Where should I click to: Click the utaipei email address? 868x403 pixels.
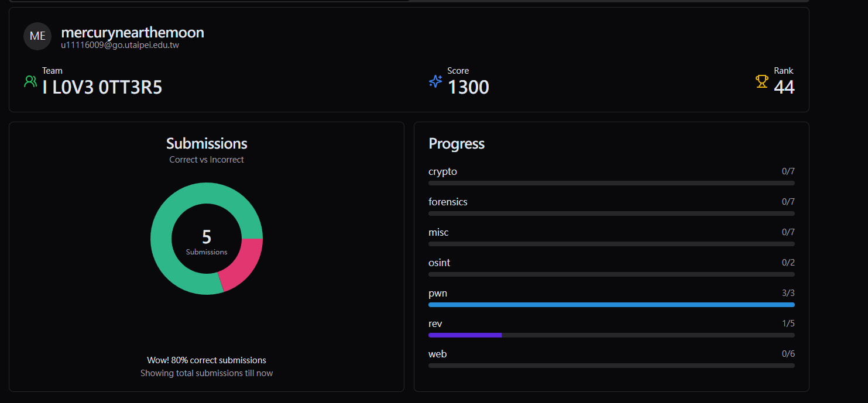tap(120, 45)
